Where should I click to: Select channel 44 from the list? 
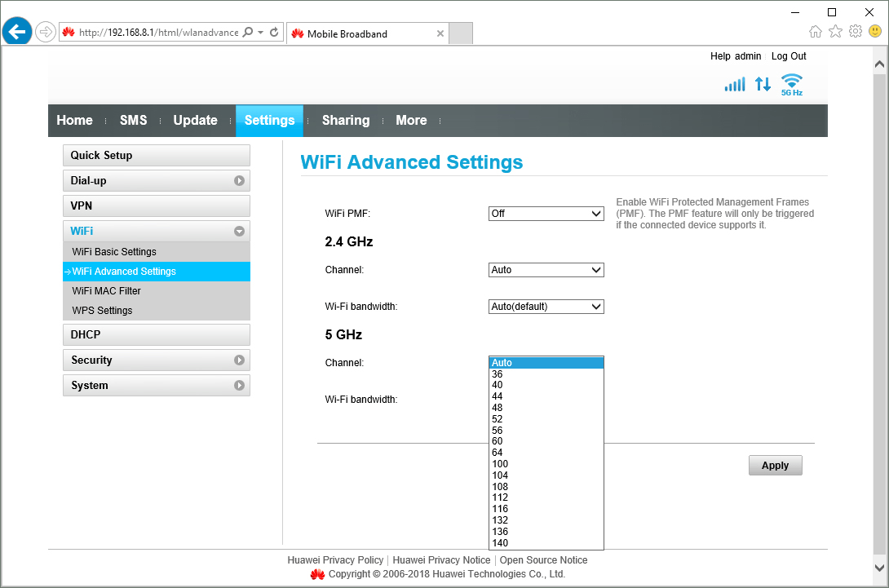[498, 396]
